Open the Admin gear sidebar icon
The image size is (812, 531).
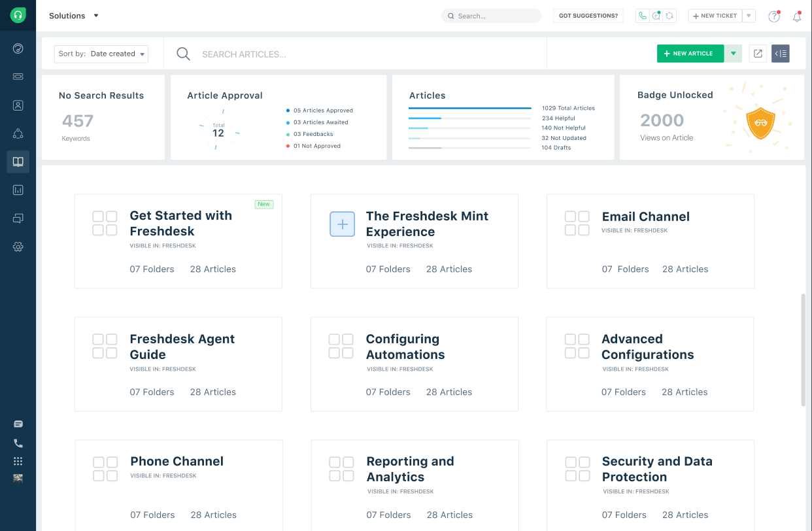[x=18, y=247]
